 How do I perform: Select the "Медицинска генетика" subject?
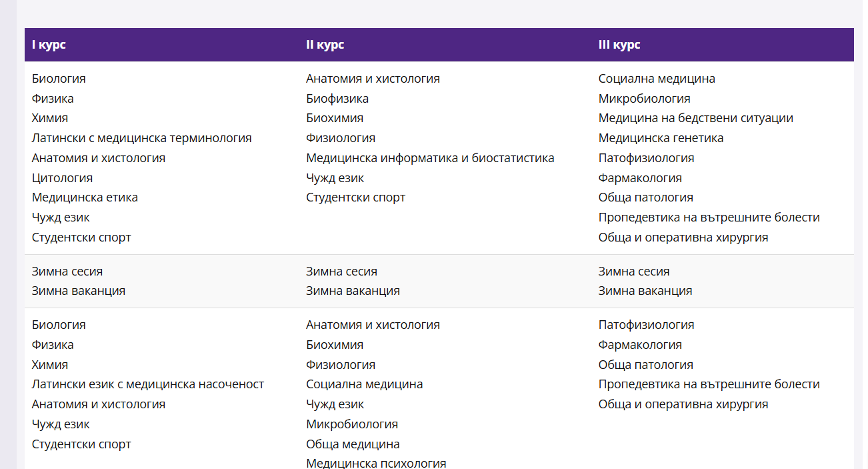click(x=661, y=138)
